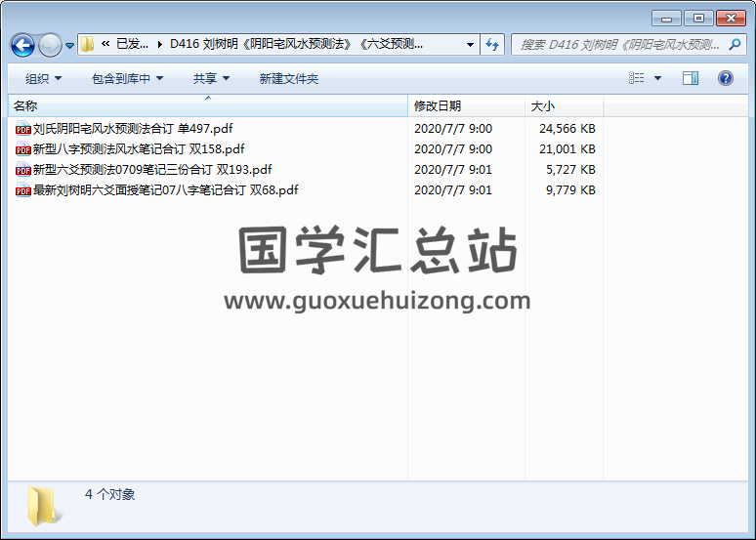Click PDF icon of 新型八字预测法风水笔记合订
The image size is (756, 540).
click(23, 149)
